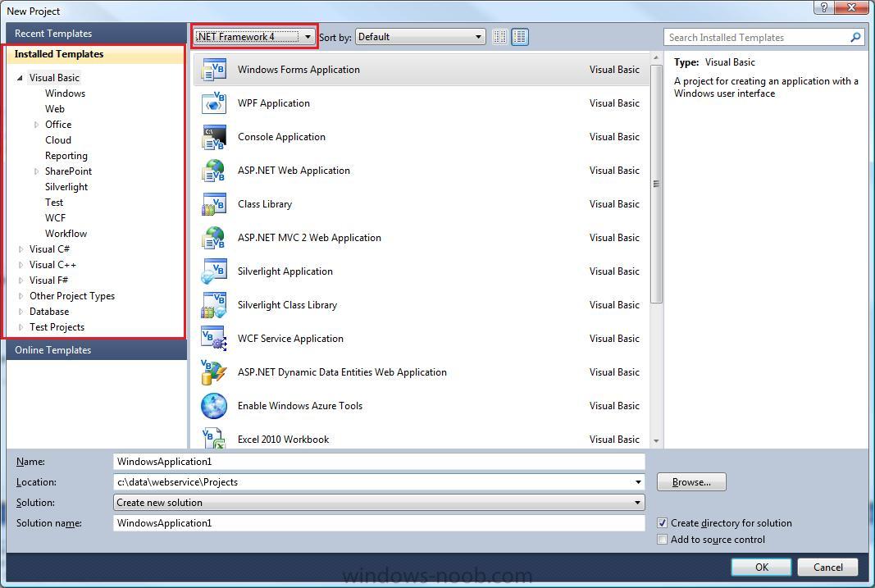The width and height of the screenshot is (875, 588).
Task: Open the Online Templates section
Action: [97, 350]
